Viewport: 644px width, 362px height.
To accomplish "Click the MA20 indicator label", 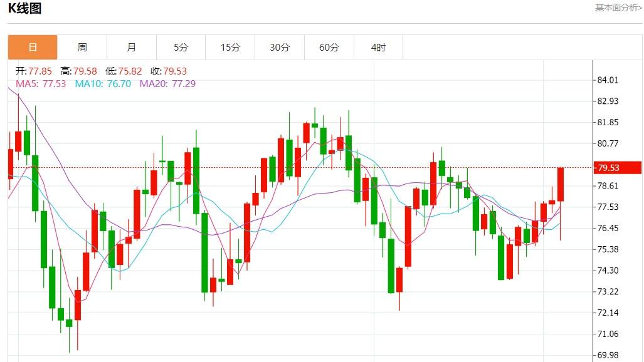I will (x=167, y=84).
